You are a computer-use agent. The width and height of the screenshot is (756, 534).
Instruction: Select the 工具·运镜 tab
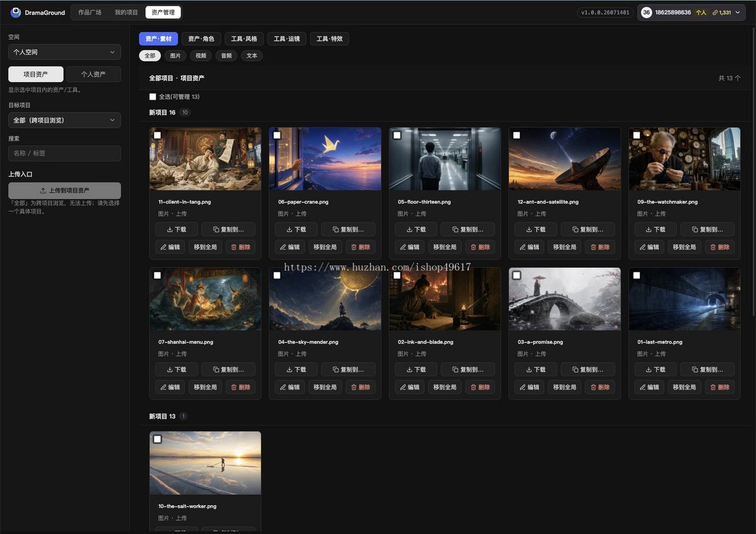click(287, 39)
